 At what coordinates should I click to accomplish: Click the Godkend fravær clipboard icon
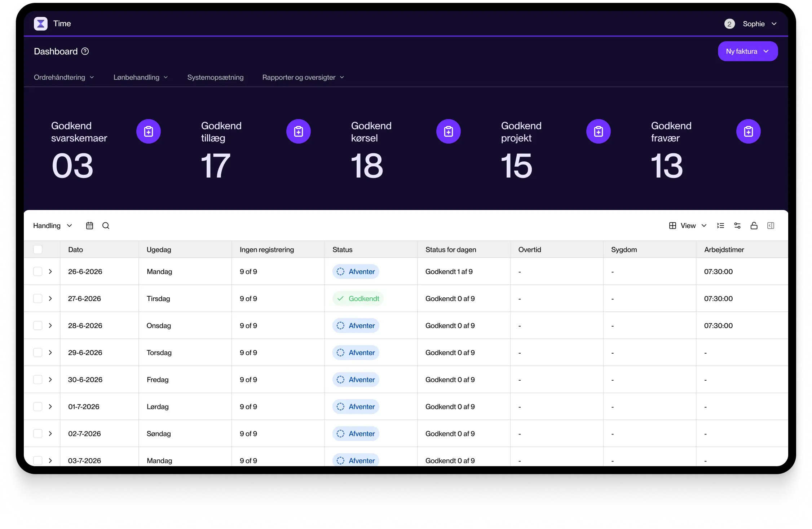coord(748,131)
